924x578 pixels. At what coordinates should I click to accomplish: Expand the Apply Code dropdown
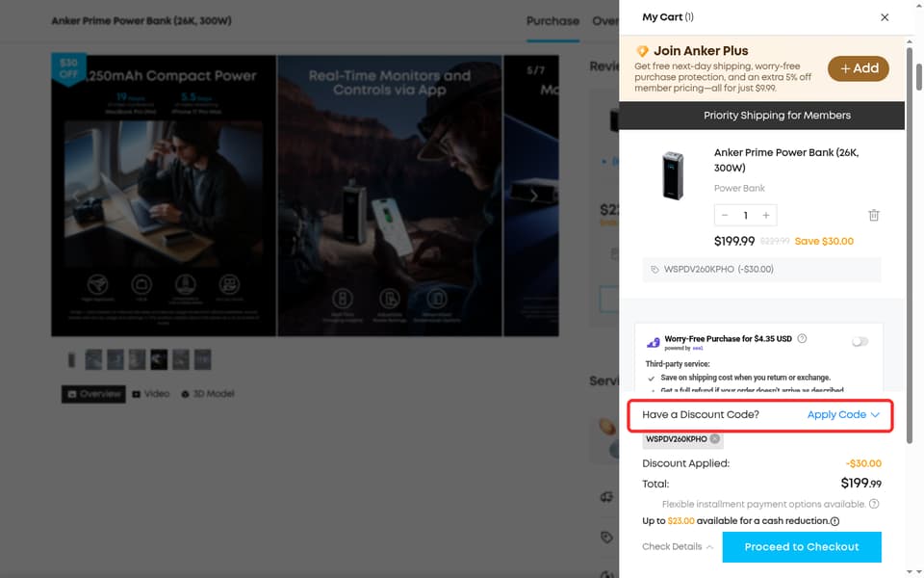(x=843, y=414)
